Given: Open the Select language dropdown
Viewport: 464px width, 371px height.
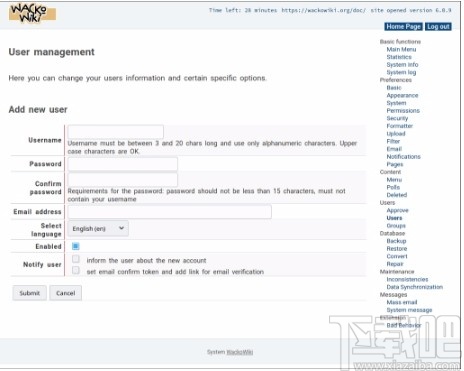Looking at the screenshot, I should click(98, 228).
